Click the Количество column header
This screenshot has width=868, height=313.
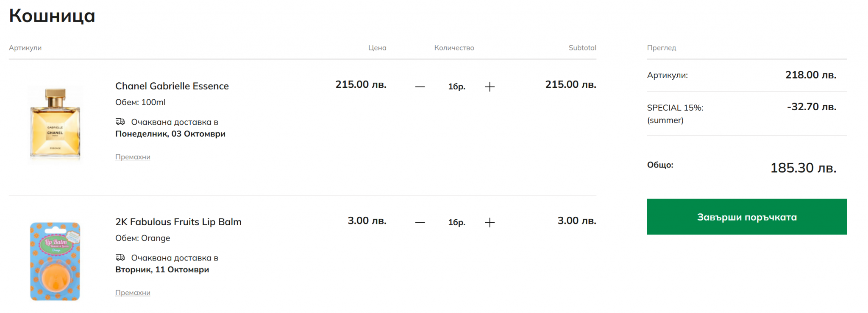pyautogui.click(x=454, y=48)
